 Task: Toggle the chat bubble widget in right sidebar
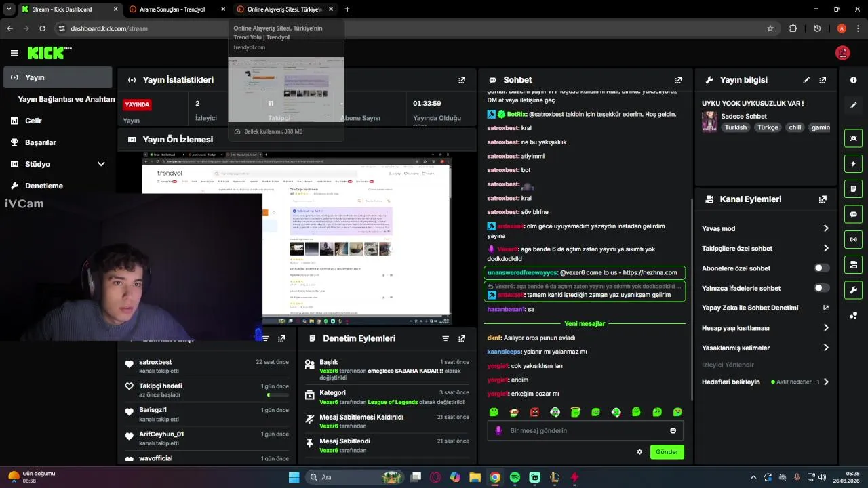(x=853, y=214)
